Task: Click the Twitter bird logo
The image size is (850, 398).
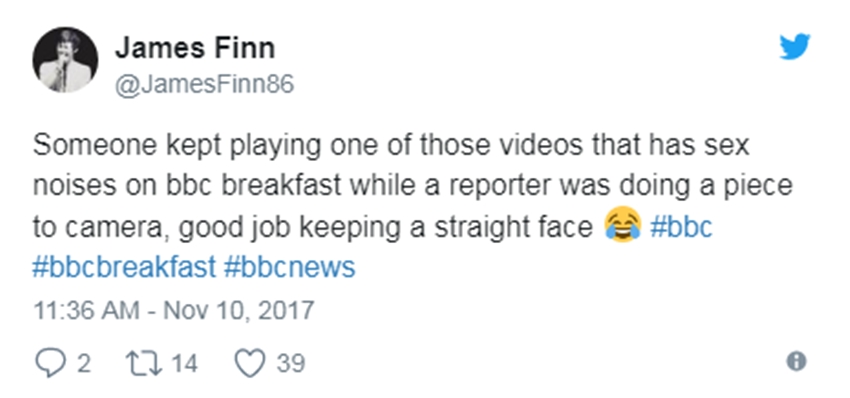Action: [x=795, y=47]
